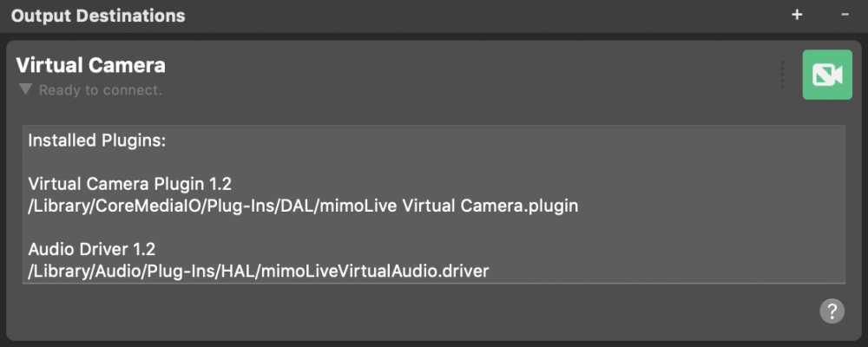This screenshot has width=868, height=347.
Task: Select the "Virtual Camera Plugin 1.2" line
Action: [129, 184]
